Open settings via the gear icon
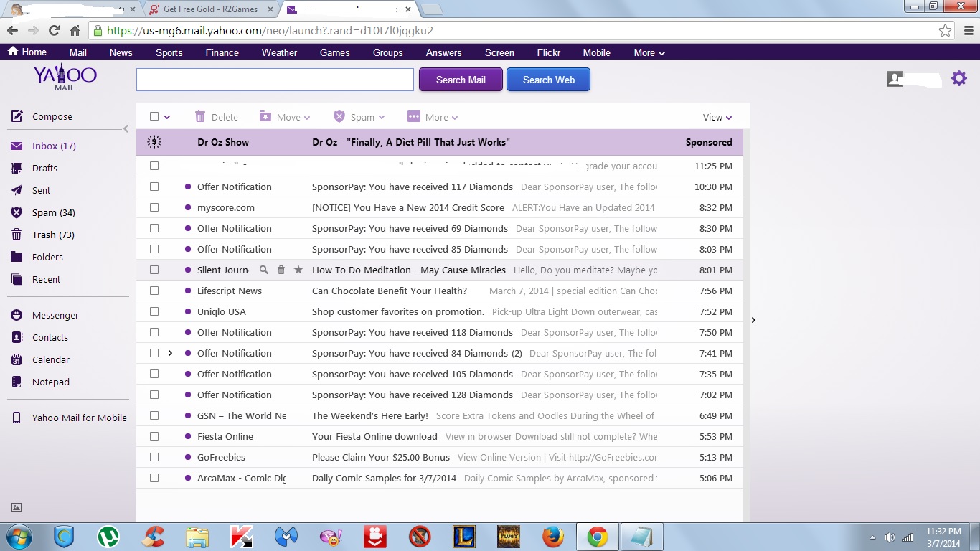Screen dimensions: 980x551 click(x=959, y=79)
